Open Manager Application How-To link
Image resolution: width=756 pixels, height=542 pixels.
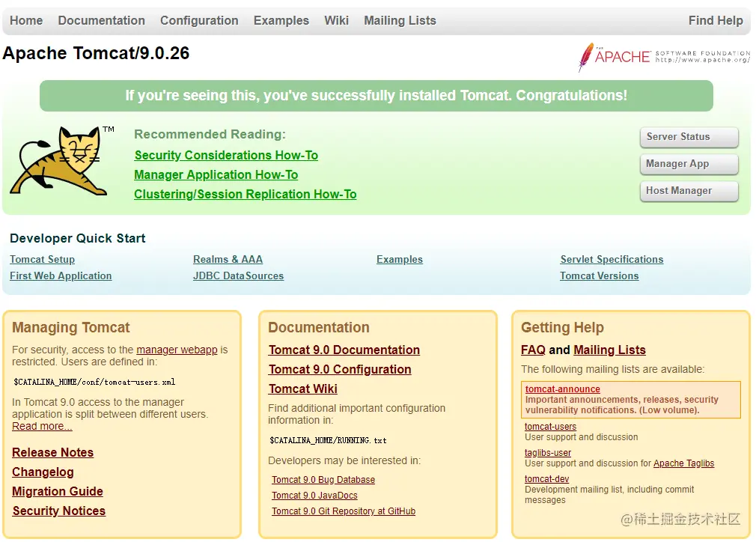[x=216, y=174]
